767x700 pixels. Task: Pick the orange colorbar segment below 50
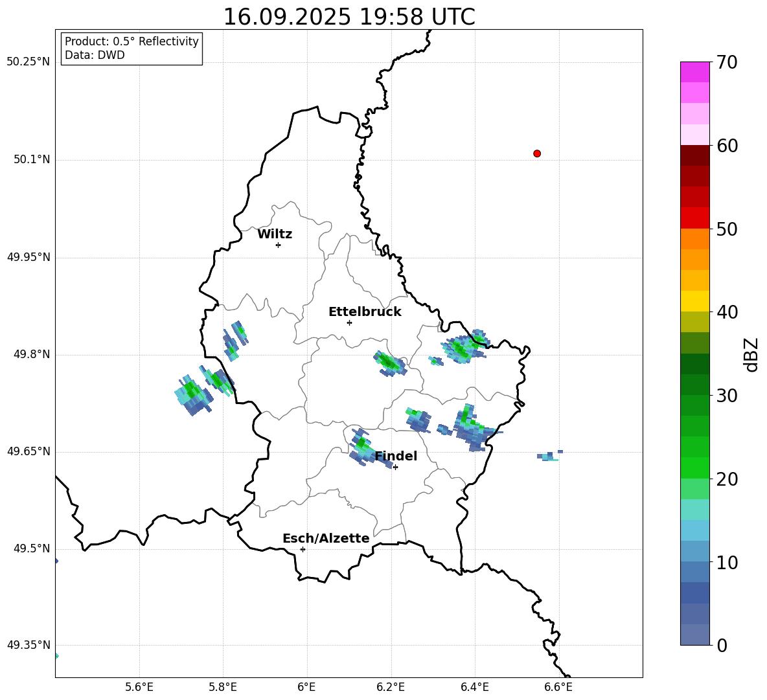coord(694,239)
